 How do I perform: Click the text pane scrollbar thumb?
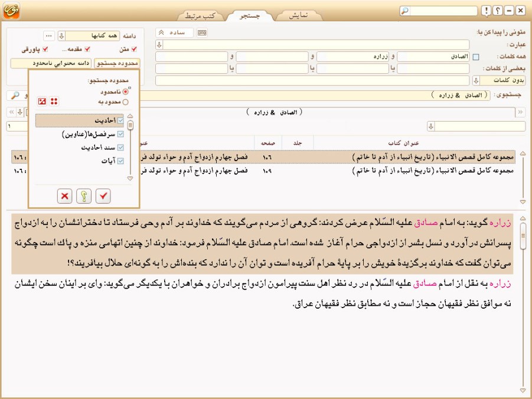click(523, 235)
